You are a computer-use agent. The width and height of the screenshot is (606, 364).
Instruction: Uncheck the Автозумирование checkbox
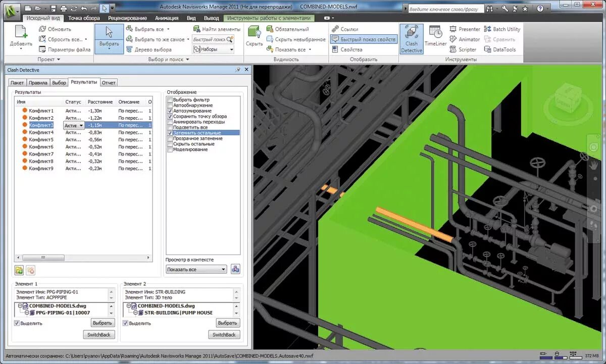[x=170, y=111]
